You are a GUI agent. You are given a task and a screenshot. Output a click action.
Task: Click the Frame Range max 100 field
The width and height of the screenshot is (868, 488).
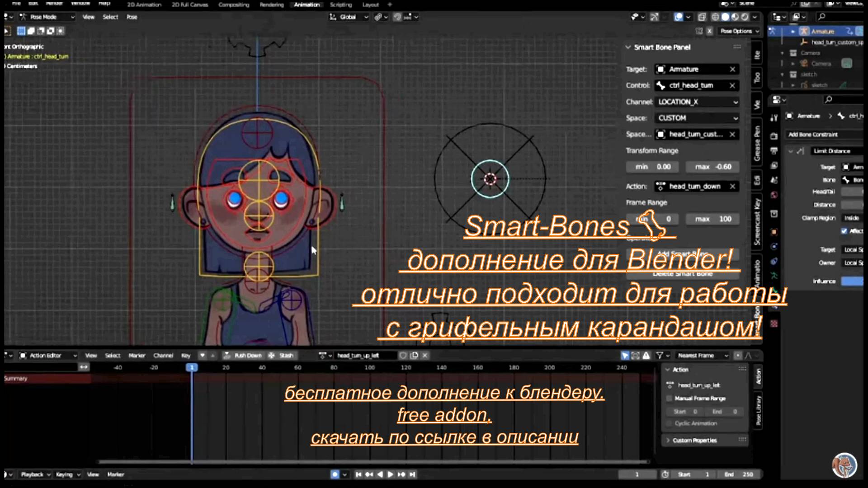click(x=712, y=219)
